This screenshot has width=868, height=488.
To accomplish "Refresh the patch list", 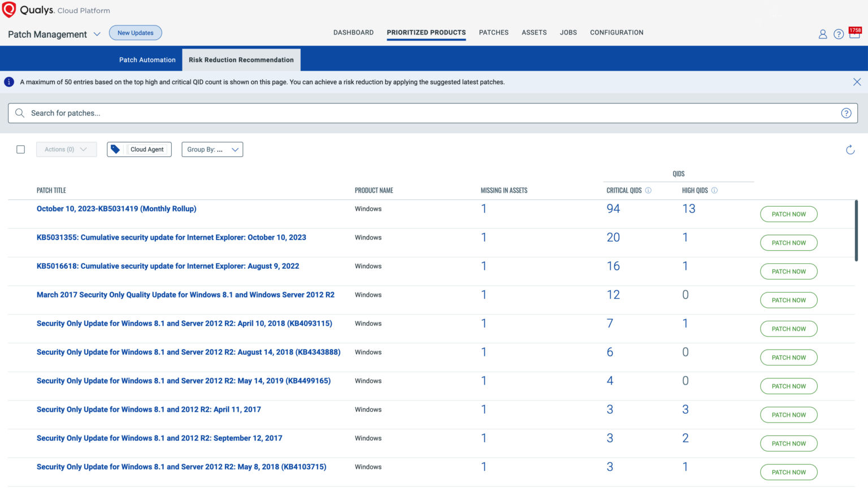I will (x=850, y=149).
